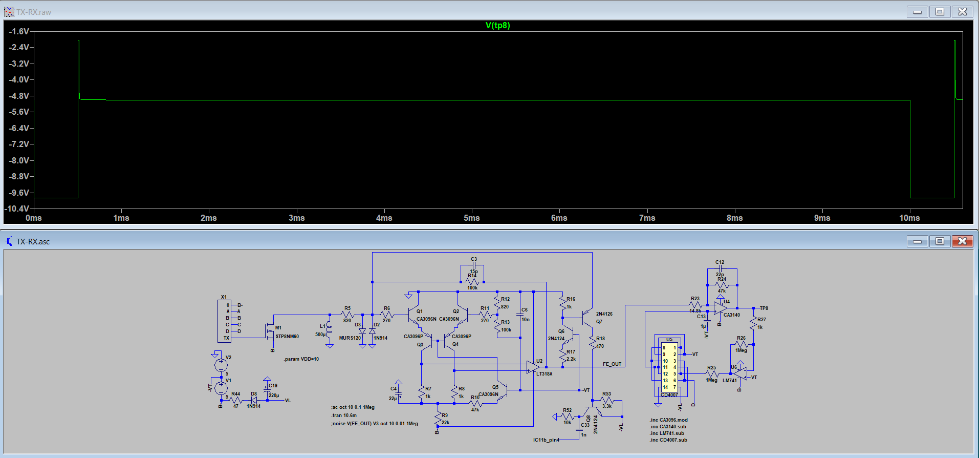Click the TX-RX.raw waveform window icon
The image size is (980, 458).
[x=9, y=12]
